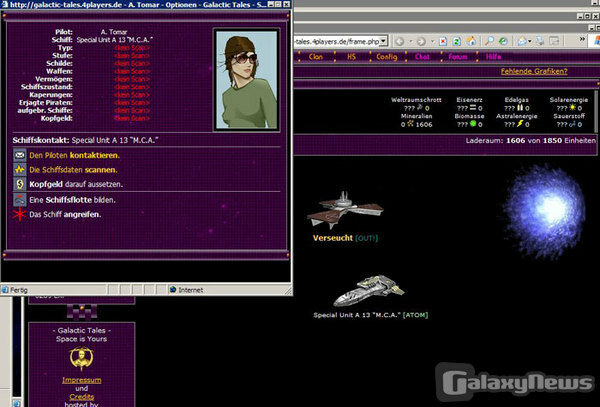Screen dimensions: 600x407
Task: Click the Sauerstoff resource label
Action: click(x=569, y=116)
